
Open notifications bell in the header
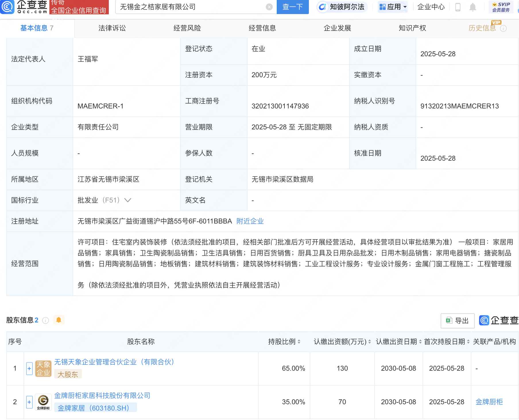coord(472,7)
